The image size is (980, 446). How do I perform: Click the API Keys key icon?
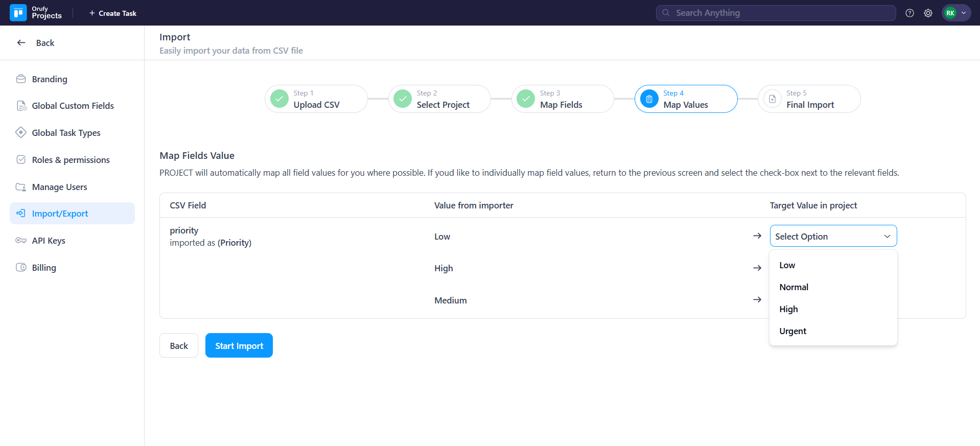(21, 241)
